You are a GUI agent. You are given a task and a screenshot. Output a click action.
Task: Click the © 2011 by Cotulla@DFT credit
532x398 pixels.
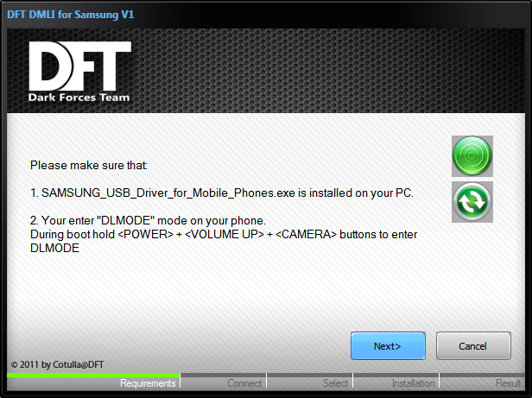pos(57,364)
